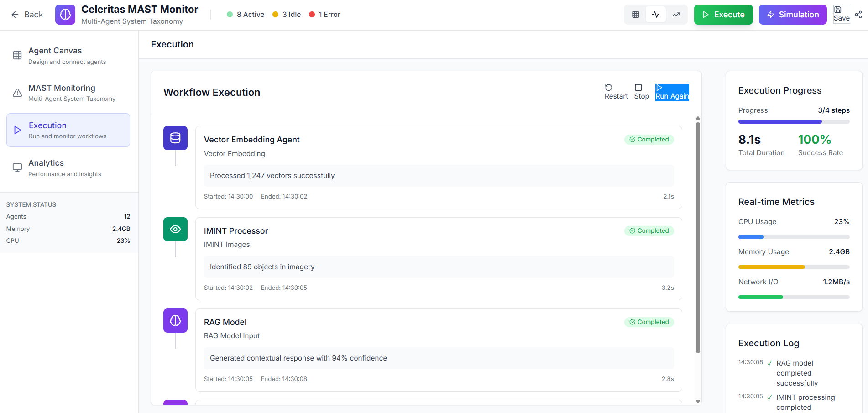Click Run Again button
The height and width of the screenshot is (413, 868).
(672, 92)
